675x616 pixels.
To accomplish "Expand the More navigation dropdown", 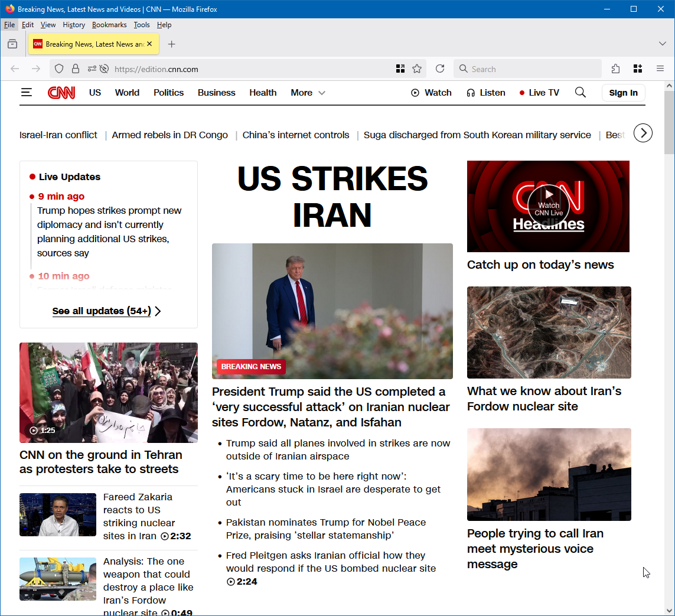I will (308, 93).
